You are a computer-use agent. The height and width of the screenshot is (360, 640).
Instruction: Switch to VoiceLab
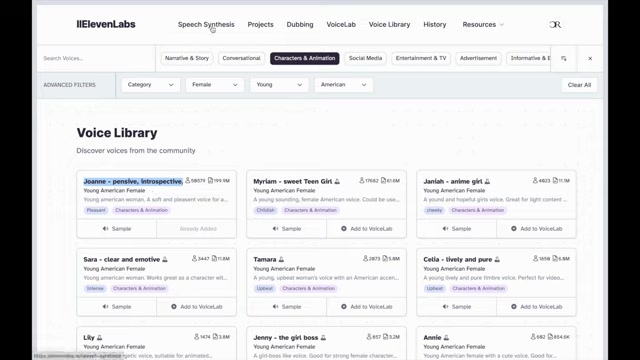(341, 24)
